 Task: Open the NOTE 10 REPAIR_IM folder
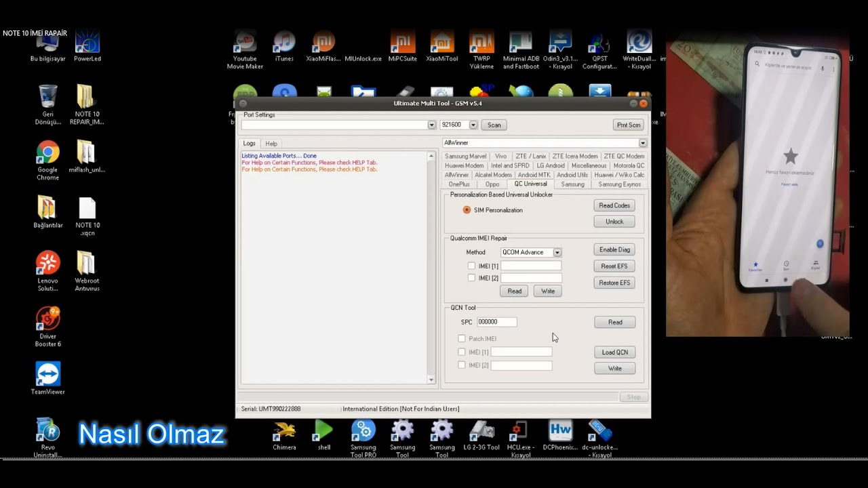[x=87, y=105]
